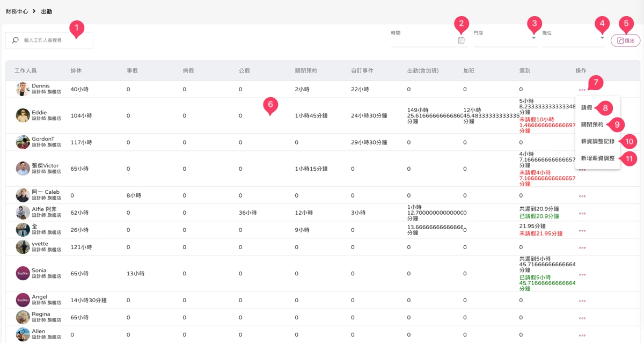Click the 遲到 column header
This screenshot has width=644, height=343.
[525, 71]
